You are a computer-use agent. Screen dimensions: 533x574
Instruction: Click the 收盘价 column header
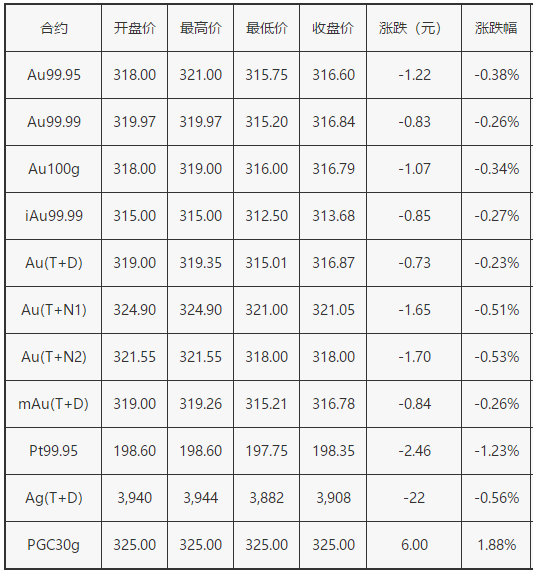333,28
